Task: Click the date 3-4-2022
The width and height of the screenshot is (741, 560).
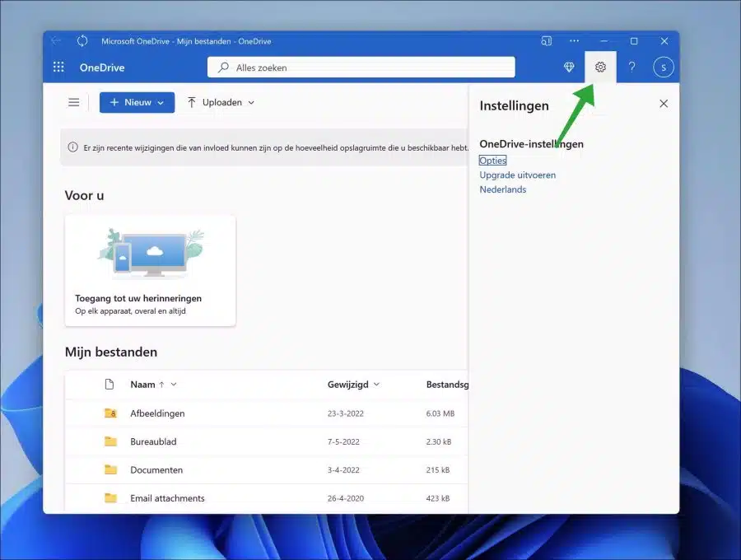Action: (x=343, y=470)
